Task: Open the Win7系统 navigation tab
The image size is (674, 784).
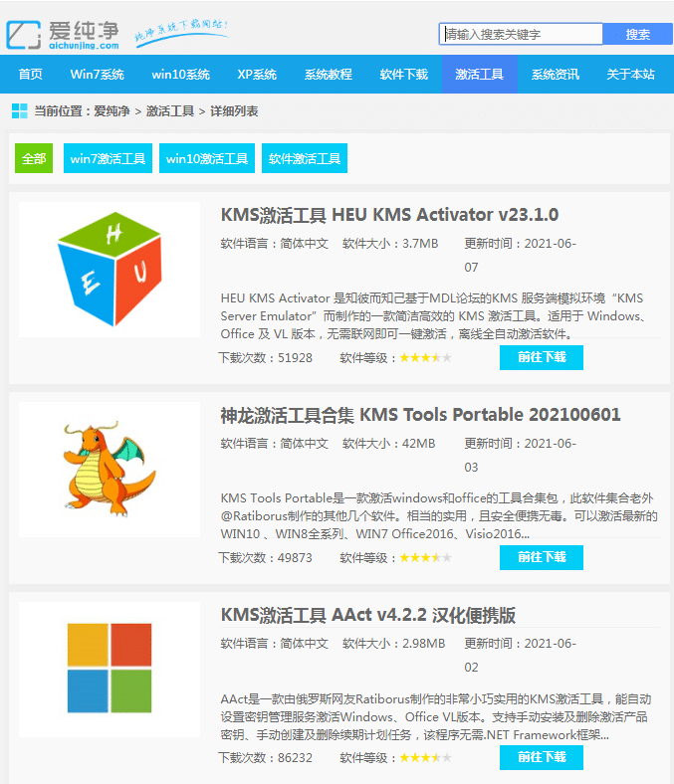Action: [x=97, y=75]
